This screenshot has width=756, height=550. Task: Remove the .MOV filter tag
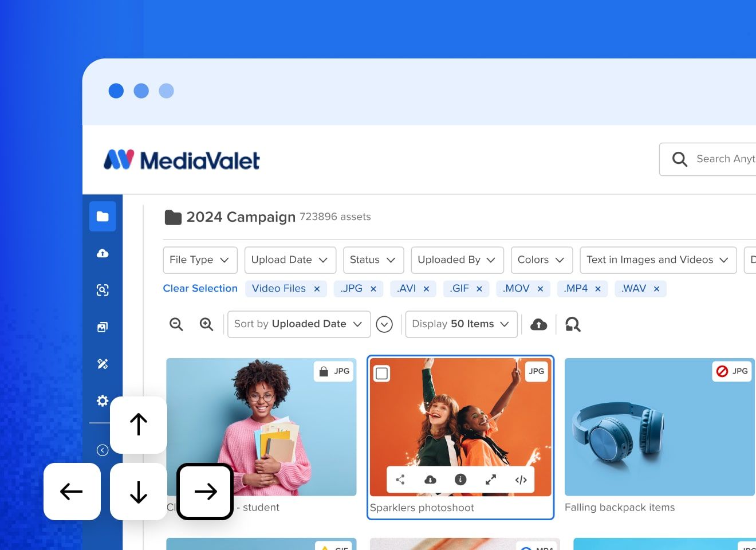pos(540,289)
